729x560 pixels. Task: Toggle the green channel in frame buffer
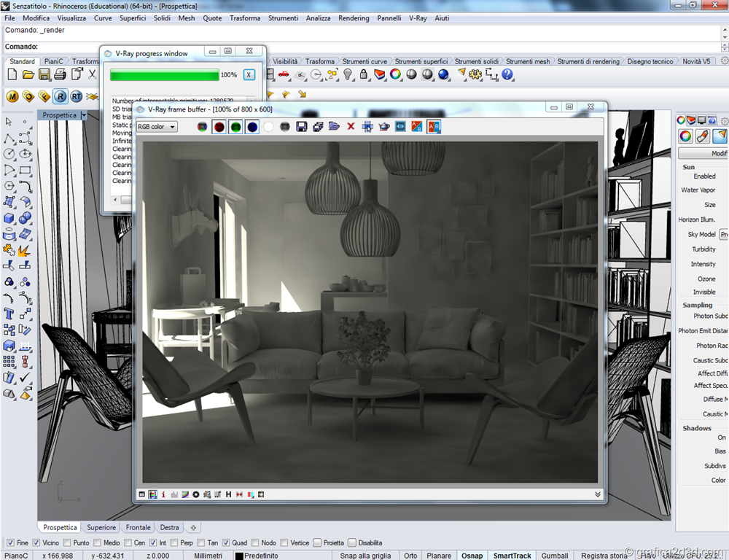pos(235,127)
